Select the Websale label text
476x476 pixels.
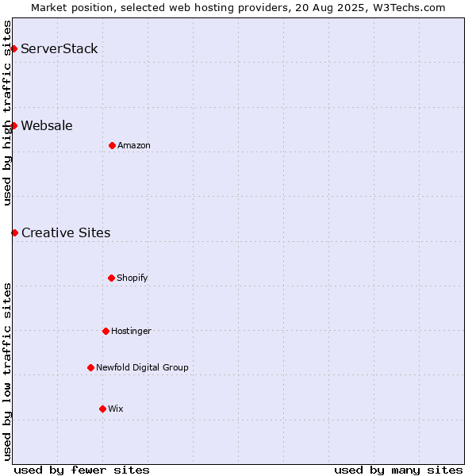pyautogui.click(x=47, y=125)
